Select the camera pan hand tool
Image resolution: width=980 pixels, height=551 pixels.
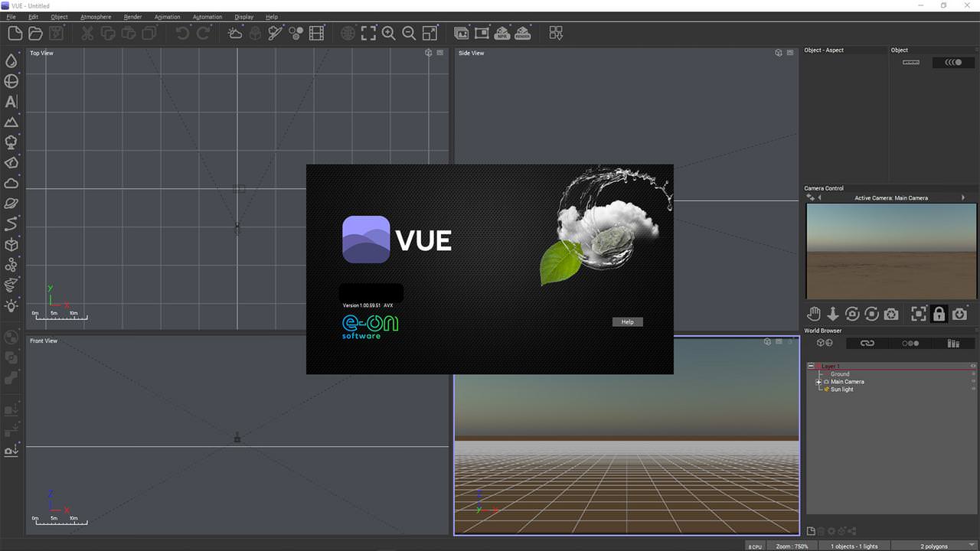(813, 314)
